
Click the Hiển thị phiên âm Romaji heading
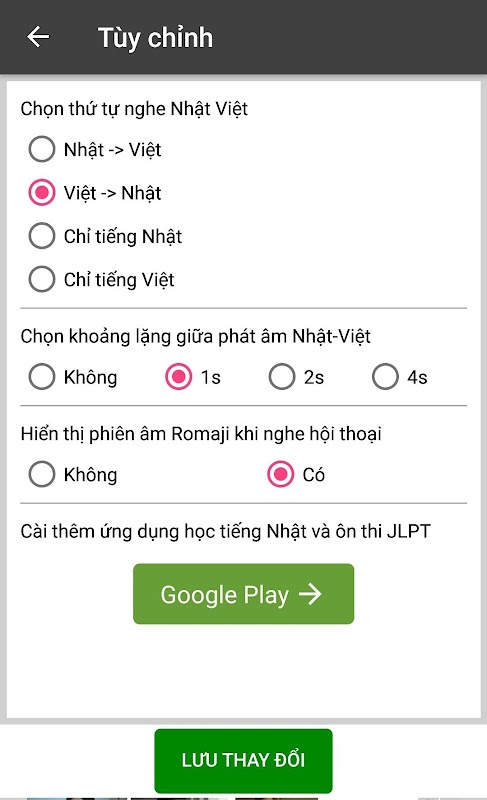[201, 434]
